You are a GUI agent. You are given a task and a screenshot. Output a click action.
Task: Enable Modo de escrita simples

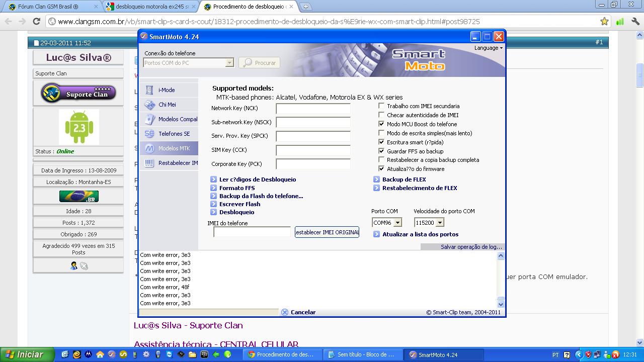(381, 133)
